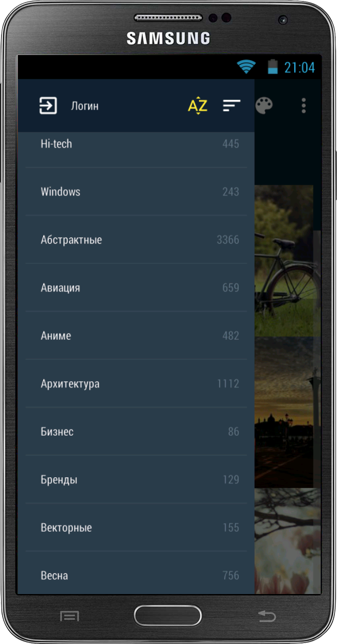
Task: Toggle alphabetical A-Z sorting
Action: tap(197, 106)
